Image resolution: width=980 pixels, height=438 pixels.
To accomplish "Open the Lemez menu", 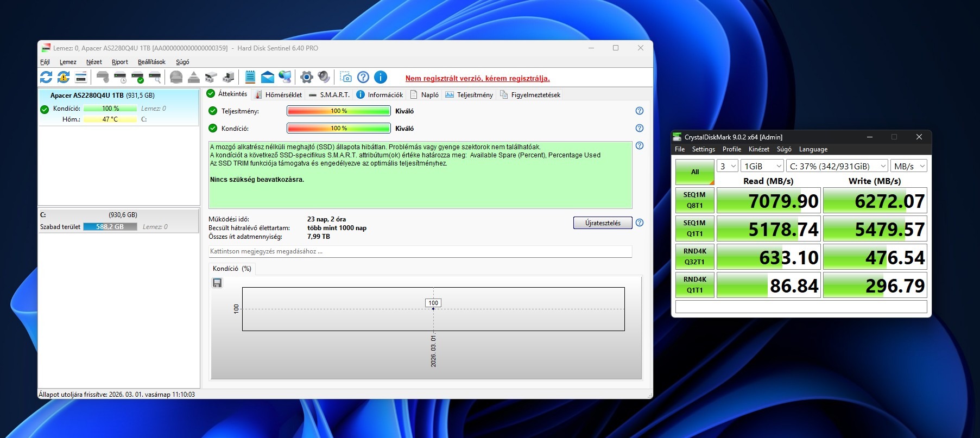I will [x=68, y=62].
